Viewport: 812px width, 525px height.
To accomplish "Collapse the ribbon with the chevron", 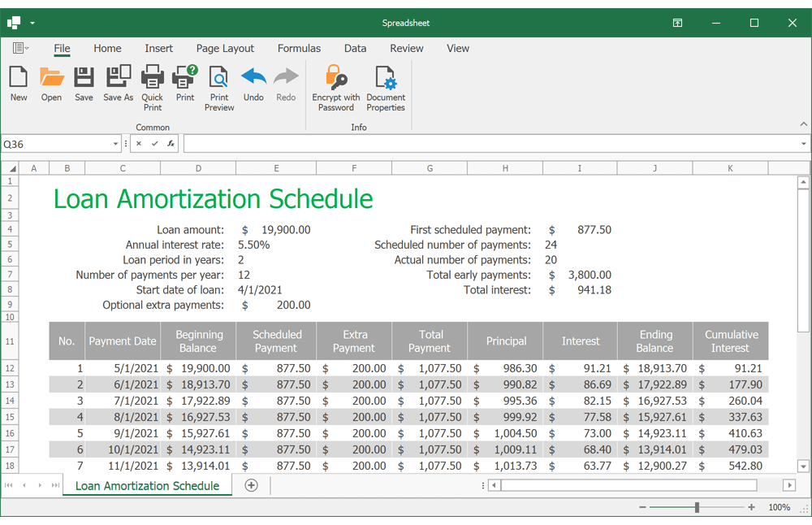I will click(x=804, y=124).
